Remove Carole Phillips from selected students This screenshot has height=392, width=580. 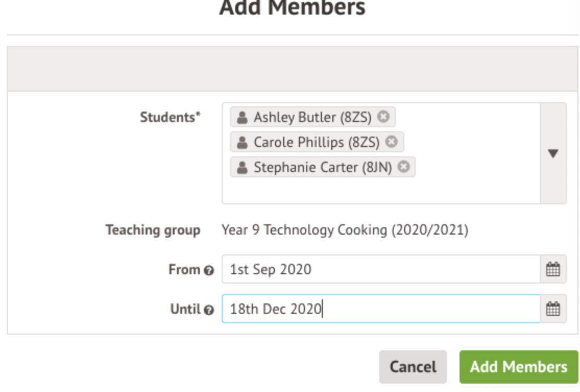392,142
